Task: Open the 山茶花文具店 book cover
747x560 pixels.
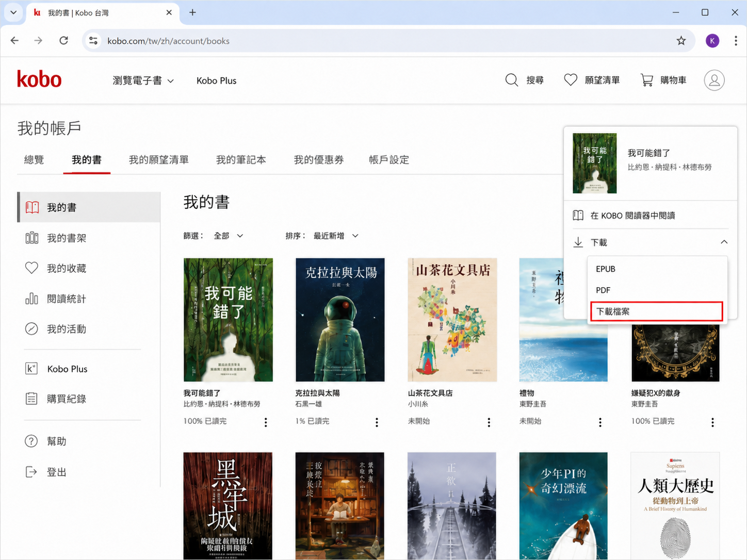Action: [452, 320]
